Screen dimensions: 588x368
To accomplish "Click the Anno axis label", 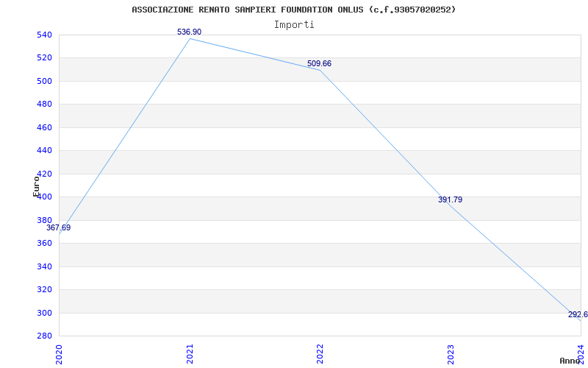I will pos(570,361).
